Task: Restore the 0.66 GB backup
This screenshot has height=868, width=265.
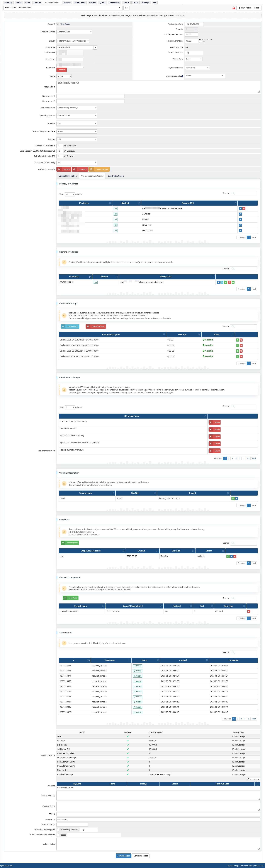Action: click(237, 345)
